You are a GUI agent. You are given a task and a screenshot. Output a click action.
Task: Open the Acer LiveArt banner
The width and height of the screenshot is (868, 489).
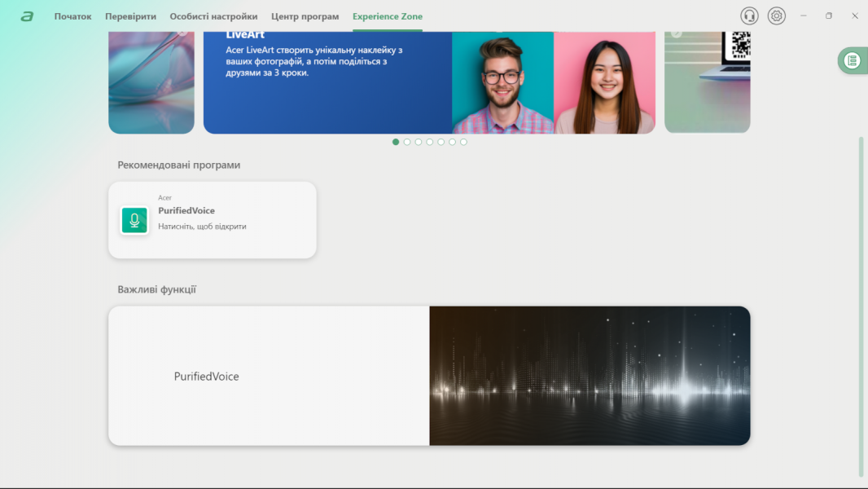tap(326, 81)
